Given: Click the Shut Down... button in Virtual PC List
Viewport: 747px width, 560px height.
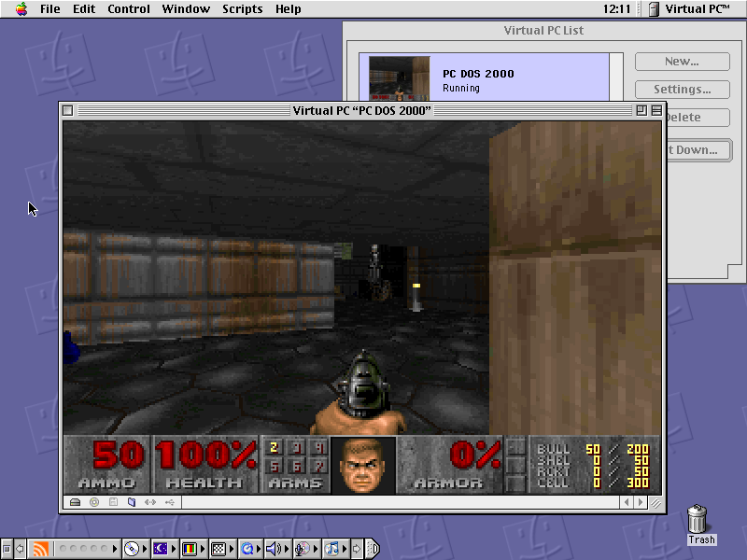Looking at the screenshot, I should (698, 150).
